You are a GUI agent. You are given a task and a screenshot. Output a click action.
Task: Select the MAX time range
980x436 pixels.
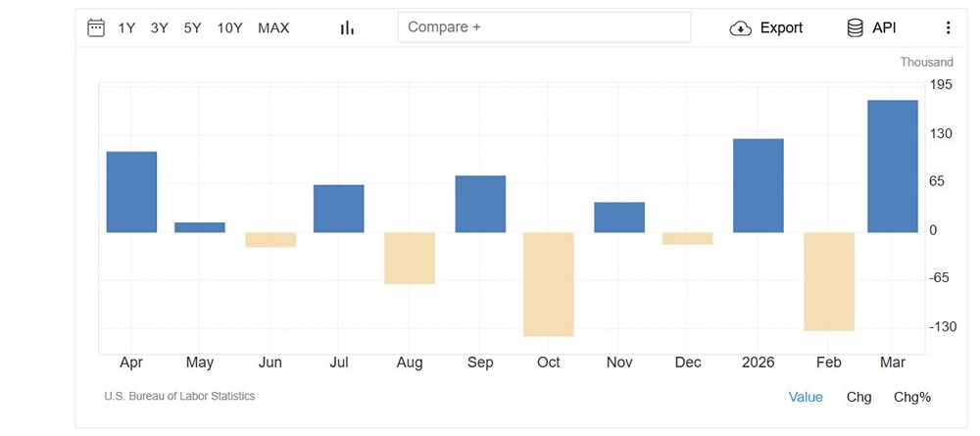coord(273,27)
